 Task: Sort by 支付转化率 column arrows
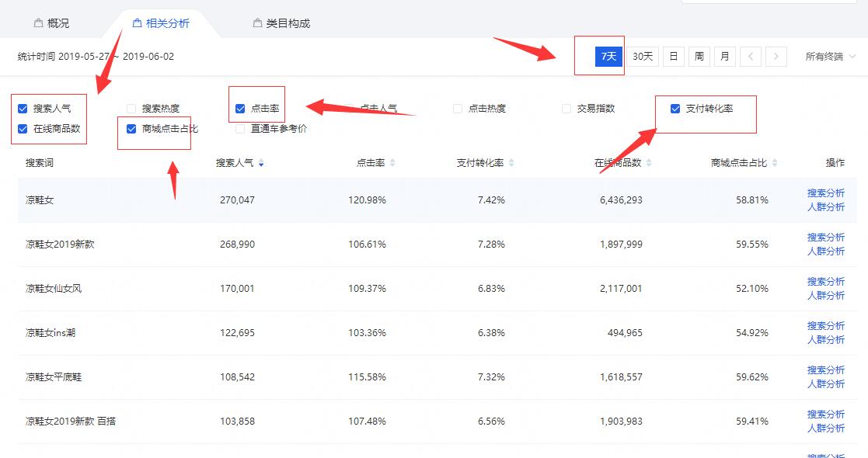coord(511,162)
